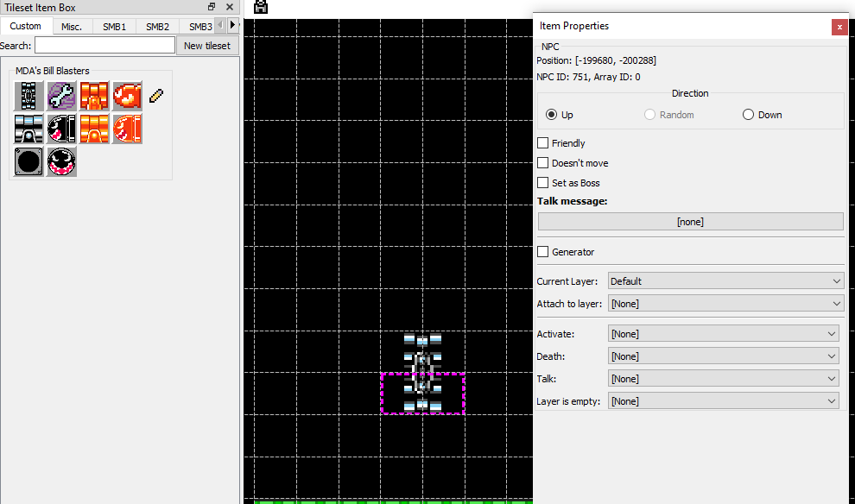
Task: Select the red Bullet Bill tile
Action: pyautogui.click(x=127, y=96)
